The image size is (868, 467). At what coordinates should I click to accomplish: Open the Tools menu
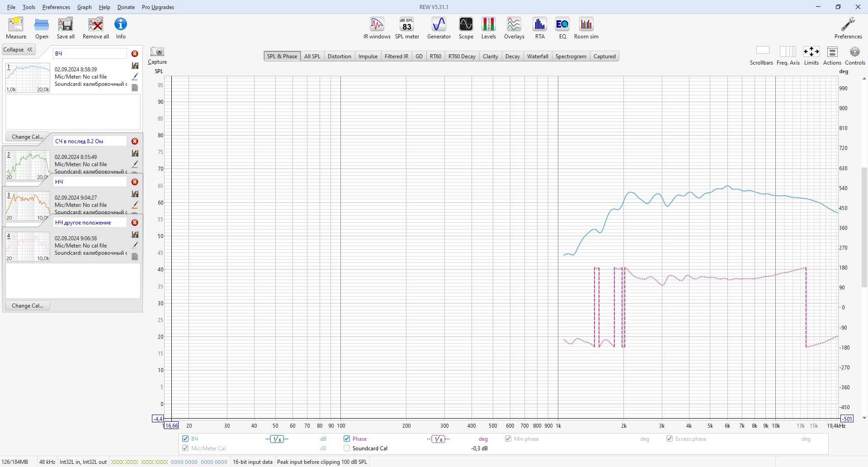pyautogui.click(x=29, y=7)
